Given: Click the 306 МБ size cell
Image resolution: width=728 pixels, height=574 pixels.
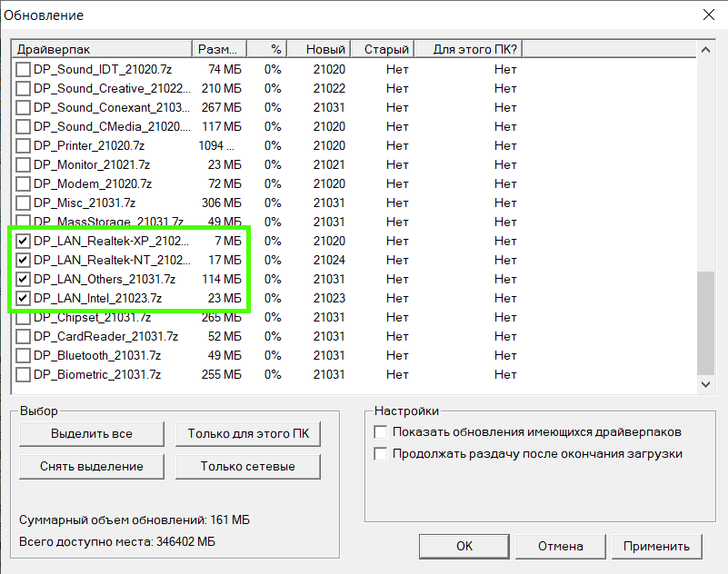Looking at the screenshot, I should click(x=222, y=203).
